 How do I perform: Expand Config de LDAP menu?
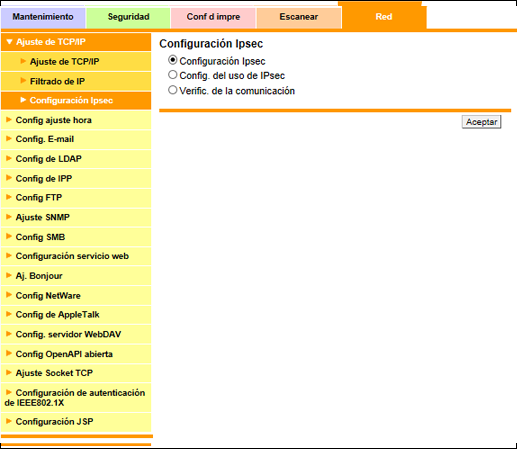tap(76, 159)
